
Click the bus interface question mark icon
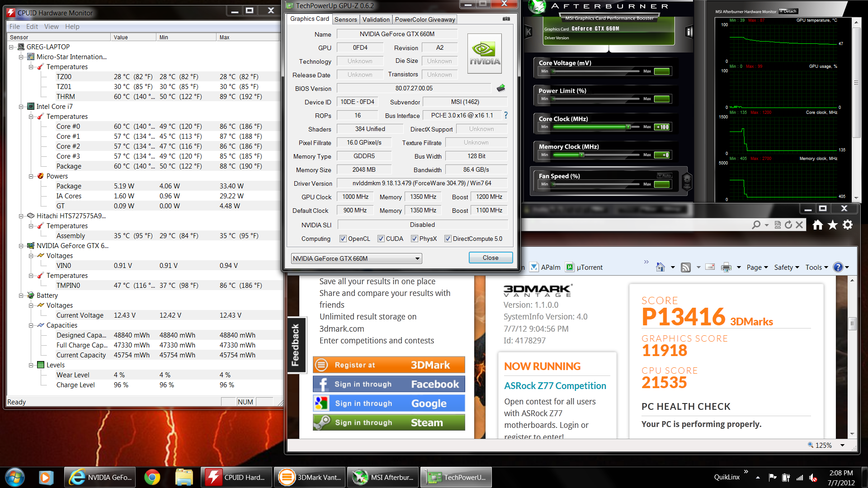click(506, 115)
